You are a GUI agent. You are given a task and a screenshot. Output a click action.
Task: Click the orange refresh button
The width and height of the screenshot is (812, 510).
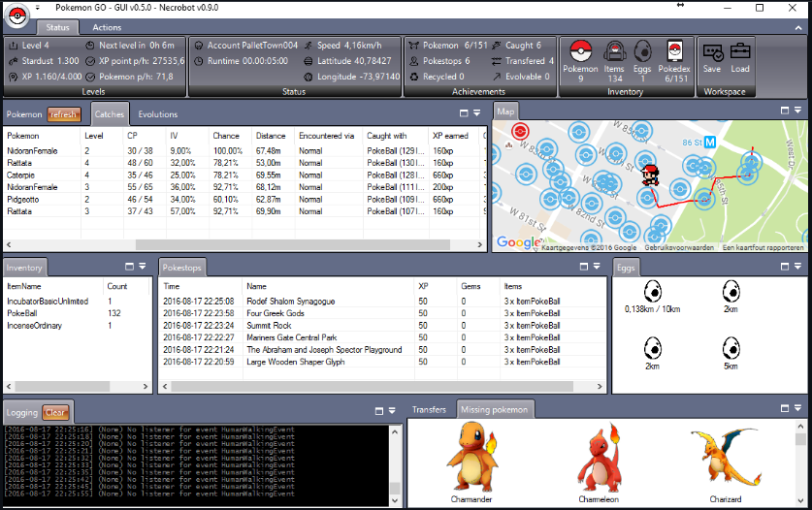tap(64, 114)
